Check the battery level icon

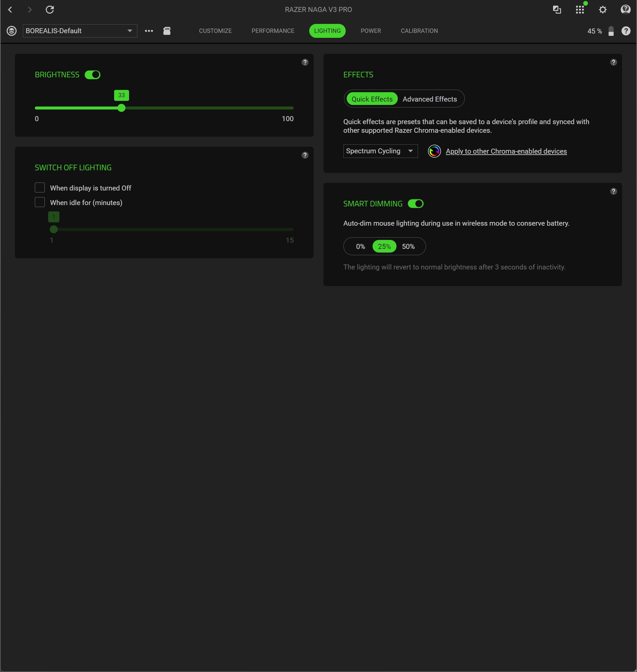click(611, 31)
